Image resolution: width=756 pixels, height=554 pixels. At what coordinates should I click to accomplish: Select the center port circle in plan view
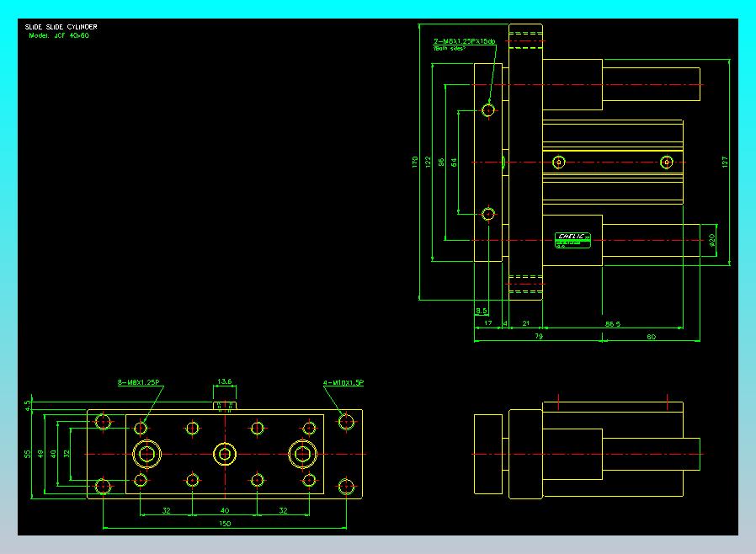coord(225,454)
